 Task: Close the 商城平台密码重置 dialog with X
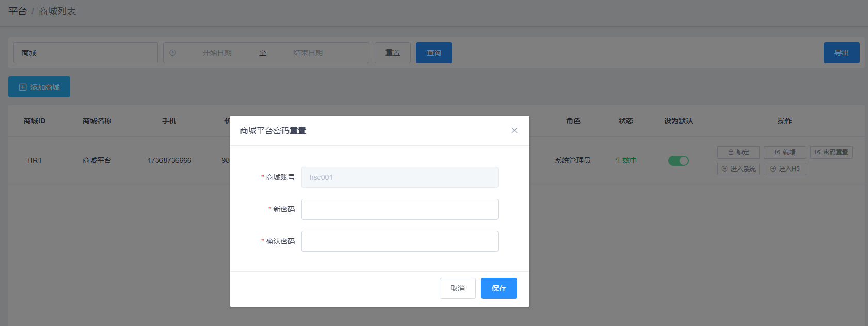pos(514,130)
